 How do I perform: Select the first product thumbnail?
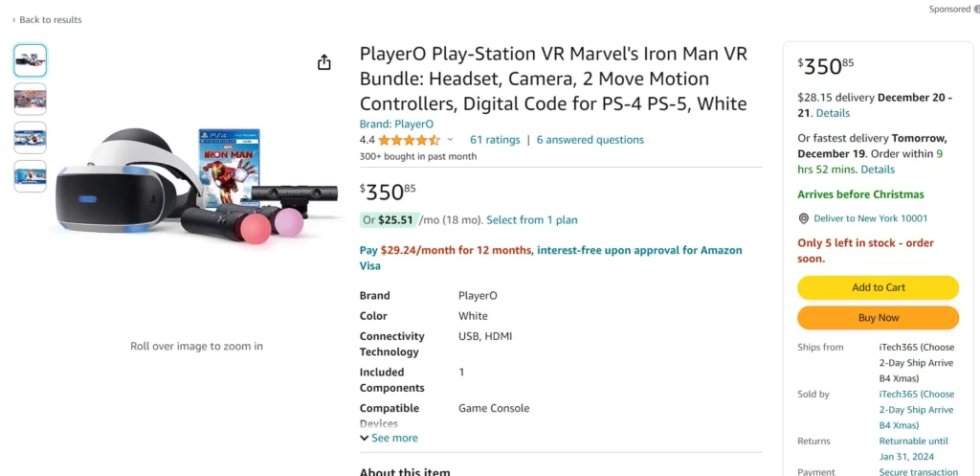pyautogui.click(x=31, y=60)
